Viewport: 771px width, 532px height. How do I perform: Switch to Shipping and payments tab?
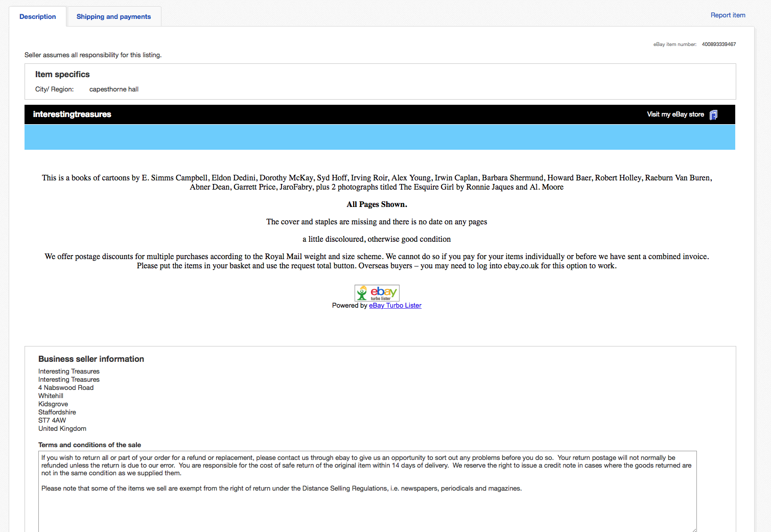coord(114,16)
